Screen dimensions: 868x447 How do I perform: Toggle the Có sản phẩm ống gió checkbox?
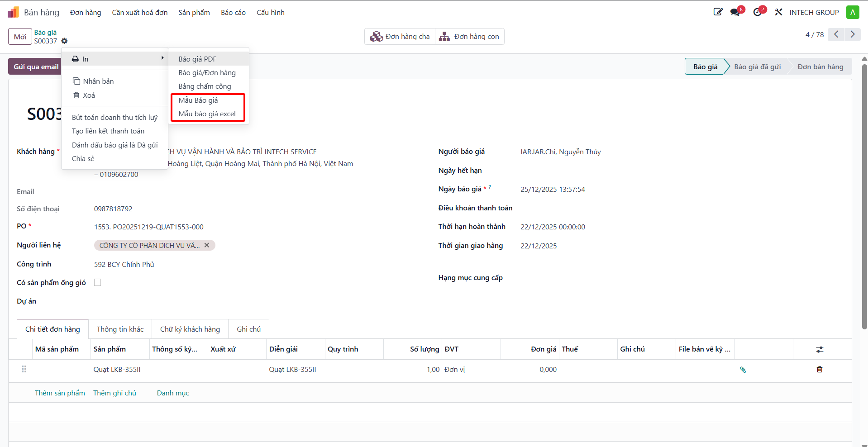tap(97, 282)
